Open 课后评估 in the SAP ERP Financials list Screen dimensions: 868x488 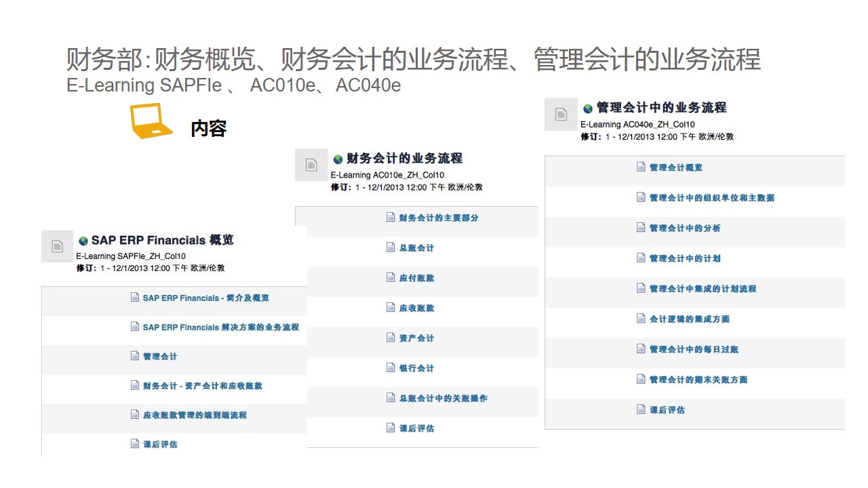tap(160, 445)
